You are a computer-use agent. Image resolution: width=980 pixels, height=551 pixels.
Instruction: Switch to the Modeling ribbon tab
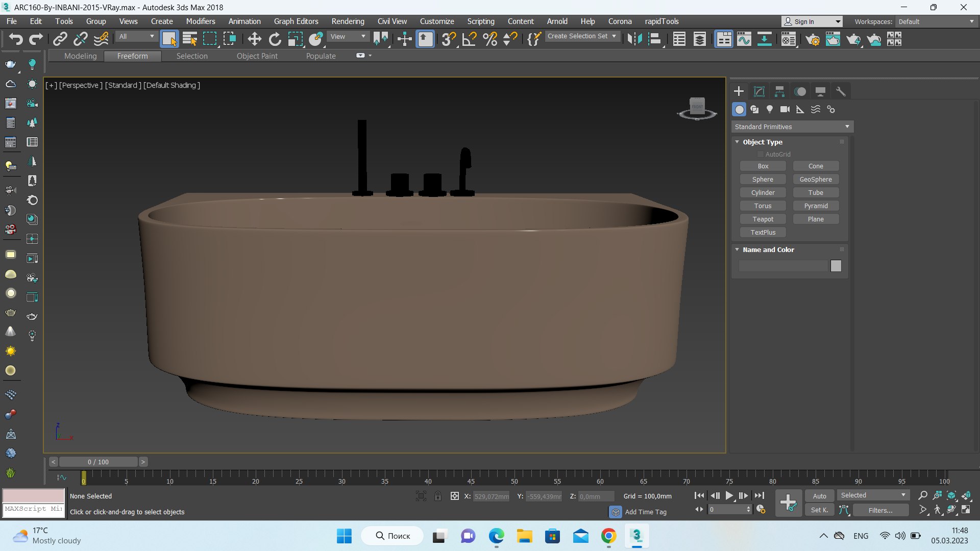80,56
